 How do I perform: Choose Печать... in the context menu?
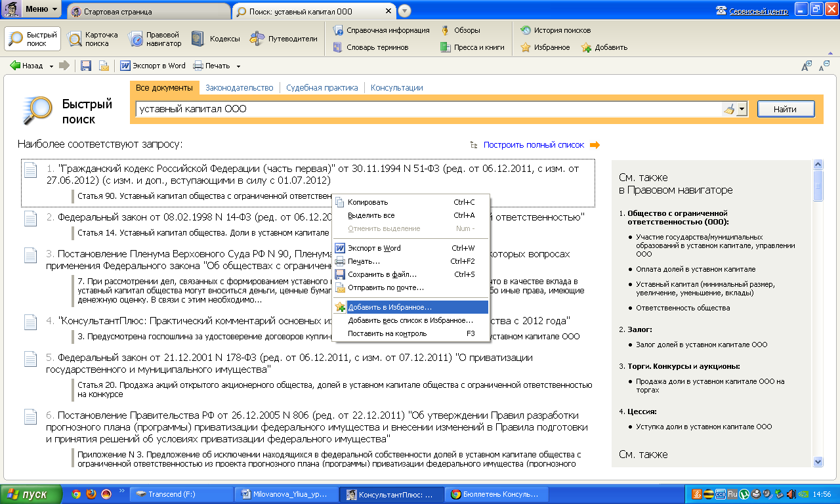[x=411, y=261]
